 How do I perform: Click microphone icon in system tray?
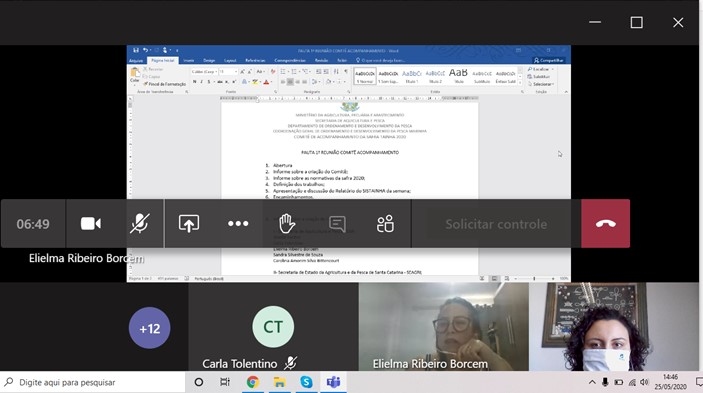(605, 382)
